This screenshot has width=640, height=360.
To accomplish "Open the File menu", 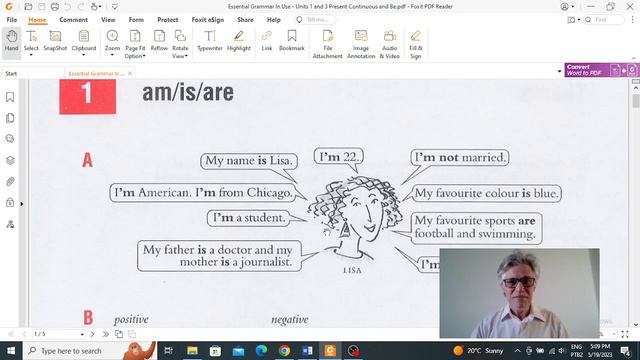I will coord(11,20).
